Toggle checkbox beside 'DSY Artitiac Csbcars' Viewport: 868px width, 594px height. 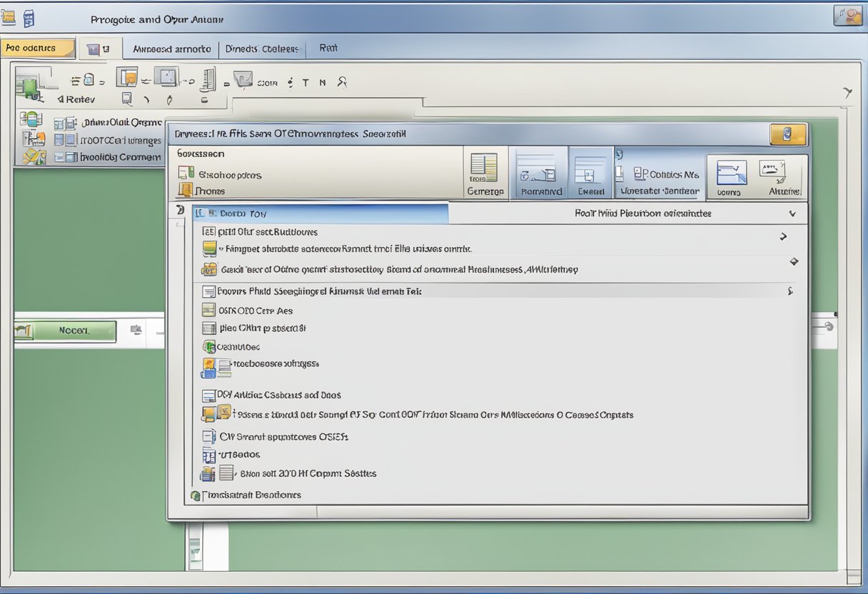[x=208, y=395]
